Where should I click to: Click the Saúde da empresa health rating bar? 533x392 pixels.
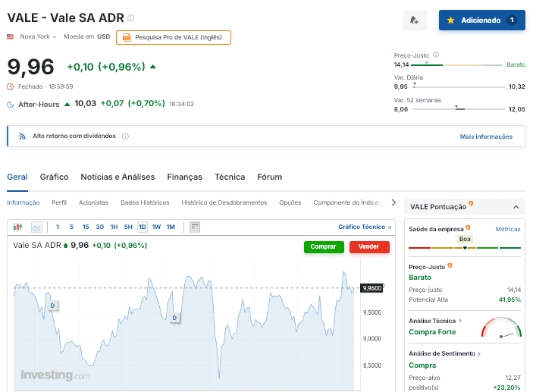pos(465,248)
